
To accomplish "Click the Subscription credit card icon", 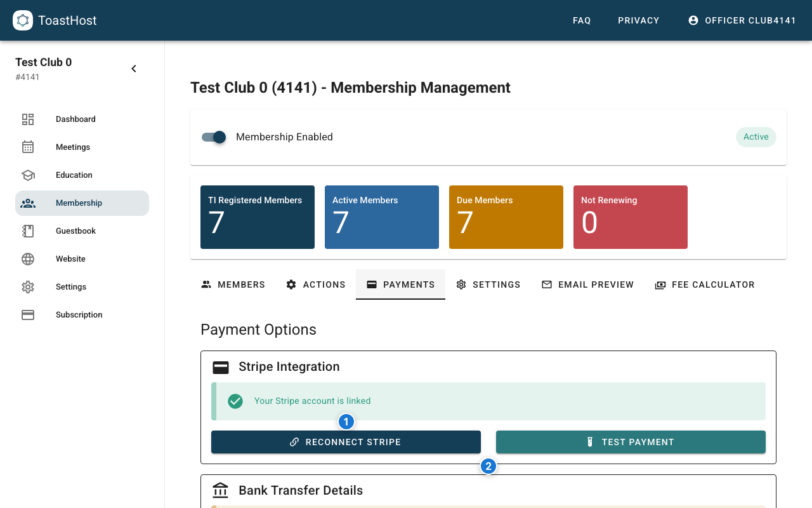I will pyautogui.click(x=28, y=314).
